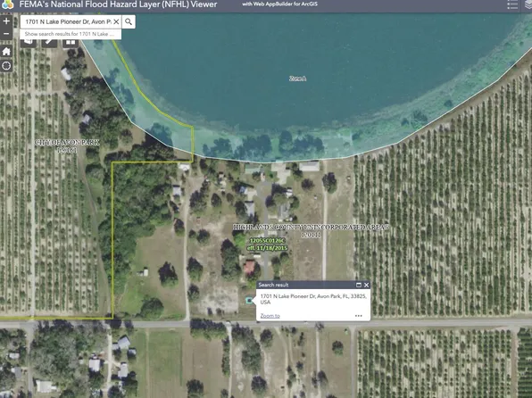Open the three-dots menu in Search result popup
532x398 pixels.
358,316
